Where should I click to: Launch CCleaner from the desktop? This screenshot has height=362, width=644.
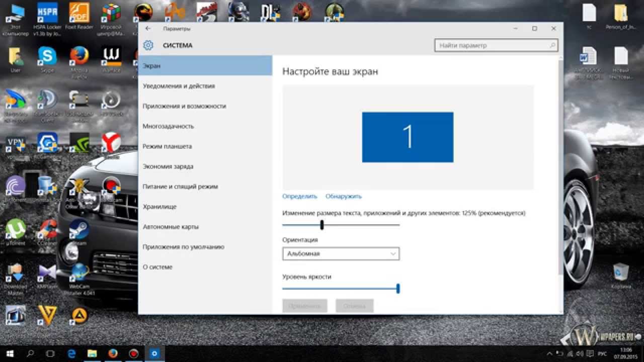[x=47, y=232]
